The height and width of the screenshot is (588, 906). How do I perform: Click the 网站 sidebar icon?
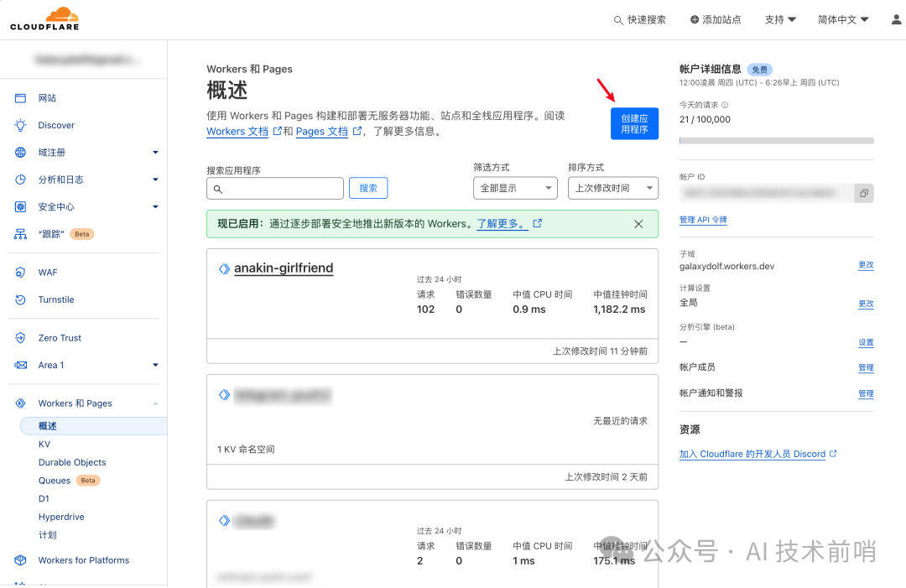[20, 98]
